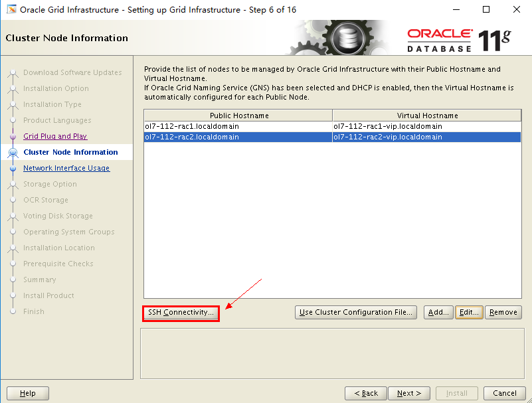Click the message area below the buttons
532x403 pixels.
[332, 353]
